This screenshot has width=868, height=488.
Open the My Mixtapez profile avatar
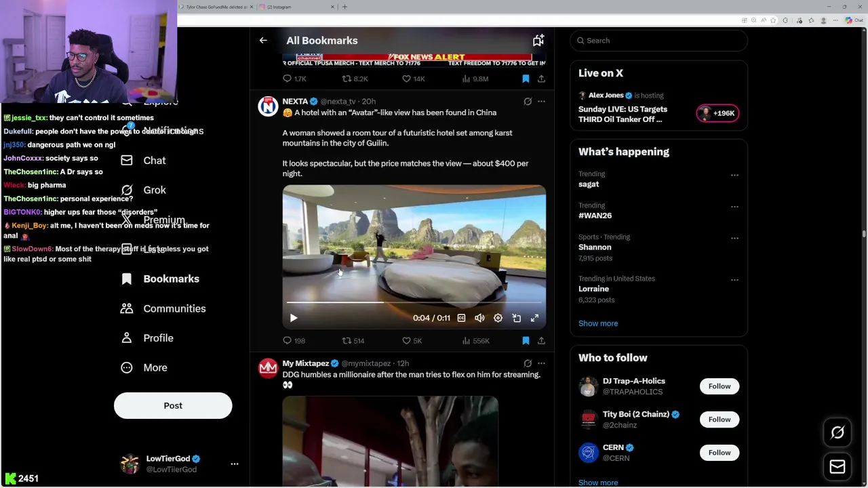268,368
